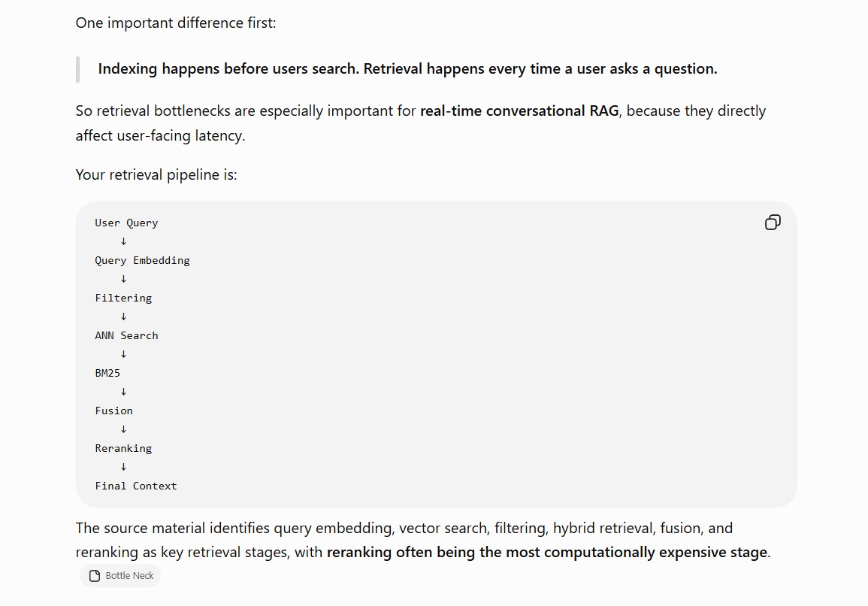868x606 pixels.
Task: Click the 'Query Embedding' line in code block
Action: 142,260
